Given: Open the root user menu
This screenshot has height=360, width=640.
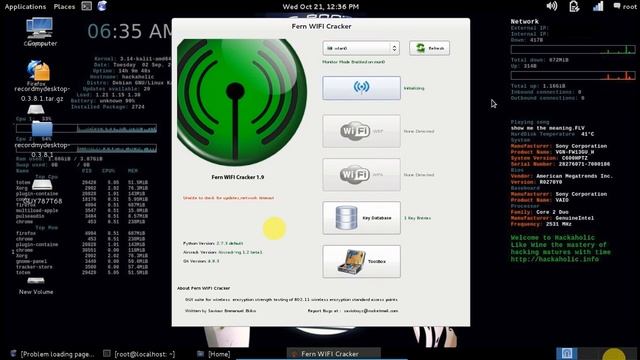Looking at the screenshot, I should coord(625,7).
